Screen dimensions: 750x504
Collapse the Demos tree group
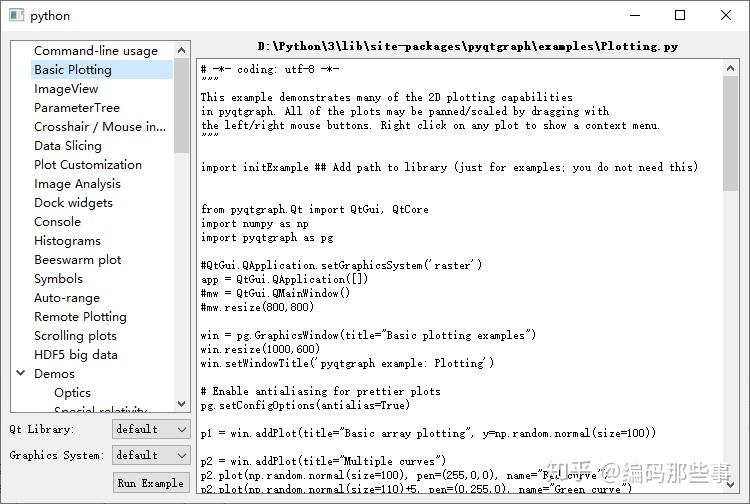(21, 373)
